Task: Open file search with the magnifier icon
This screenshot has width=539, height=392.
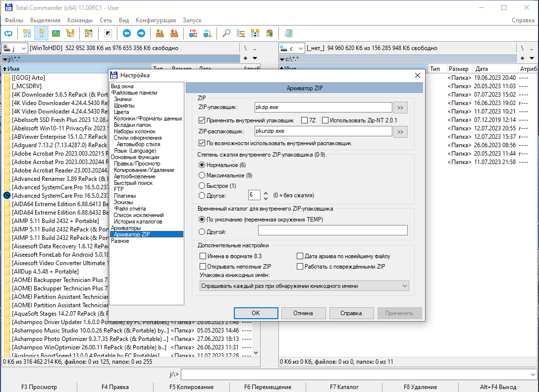Action: [226, 33]
